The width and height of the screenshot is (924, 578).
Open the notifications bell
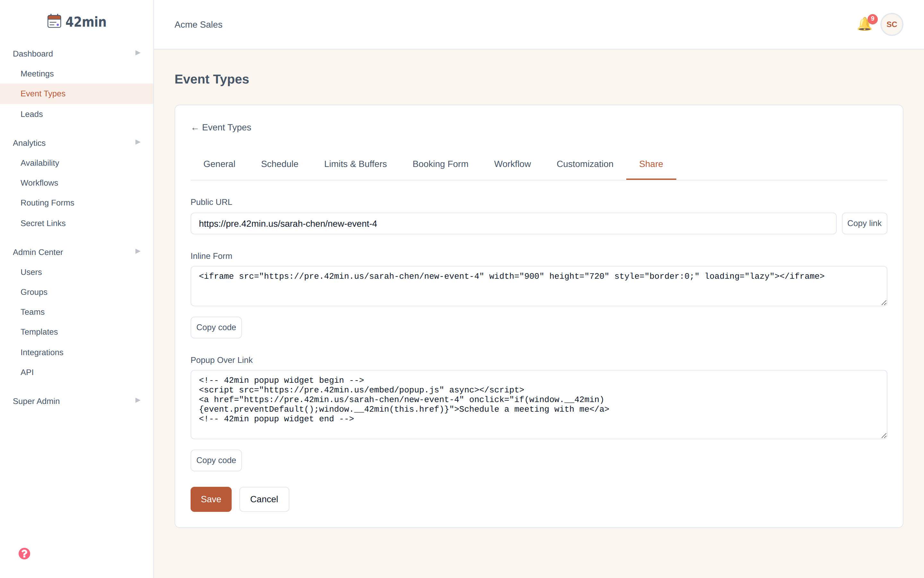pyautogui.click(x=864, y=24)
